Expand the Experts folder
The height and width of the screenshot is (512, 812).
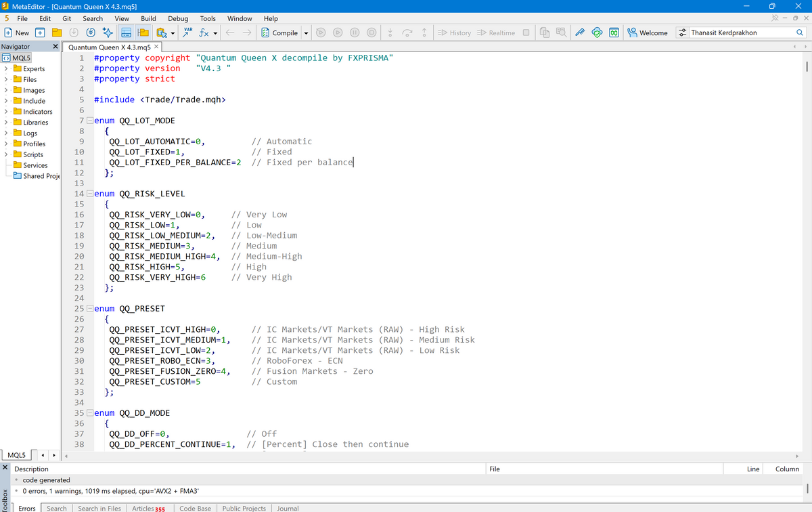pos(6,68)
